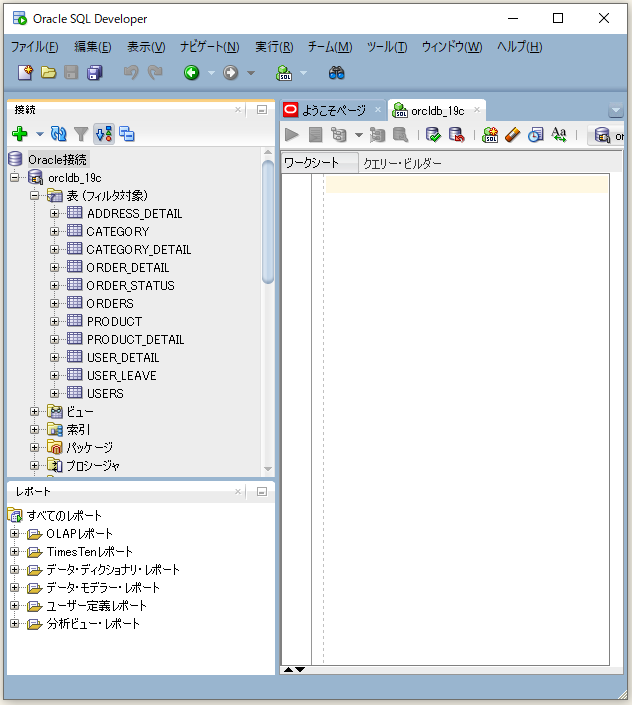
Task: Open the Explain Plan dropdown arrow
Action: click(x=359, y=135)
